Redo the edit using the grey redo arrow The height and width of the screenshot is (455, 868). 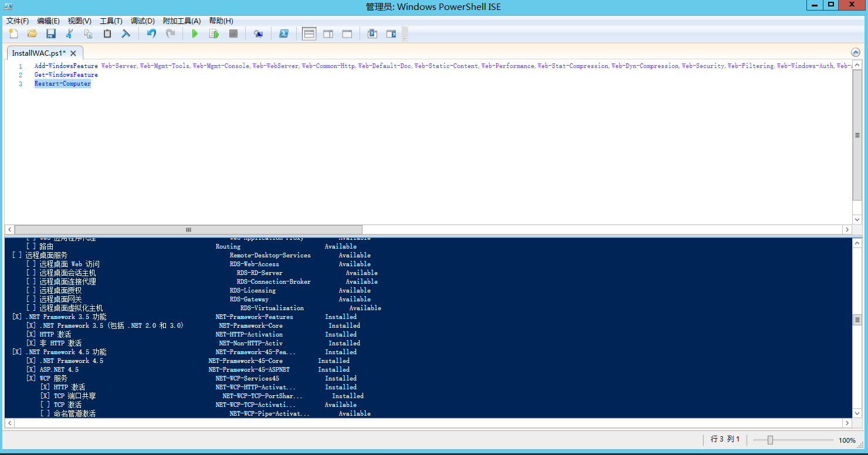point(170,34)
